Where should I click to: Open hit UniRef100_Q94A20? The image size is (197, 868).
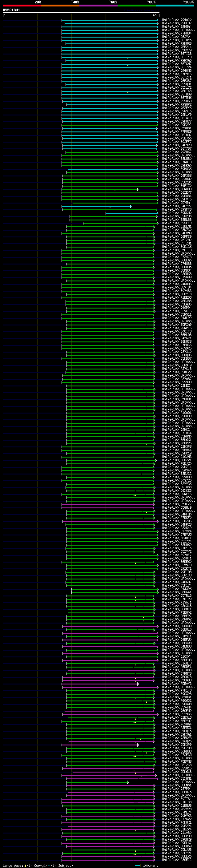pos(176,20)
